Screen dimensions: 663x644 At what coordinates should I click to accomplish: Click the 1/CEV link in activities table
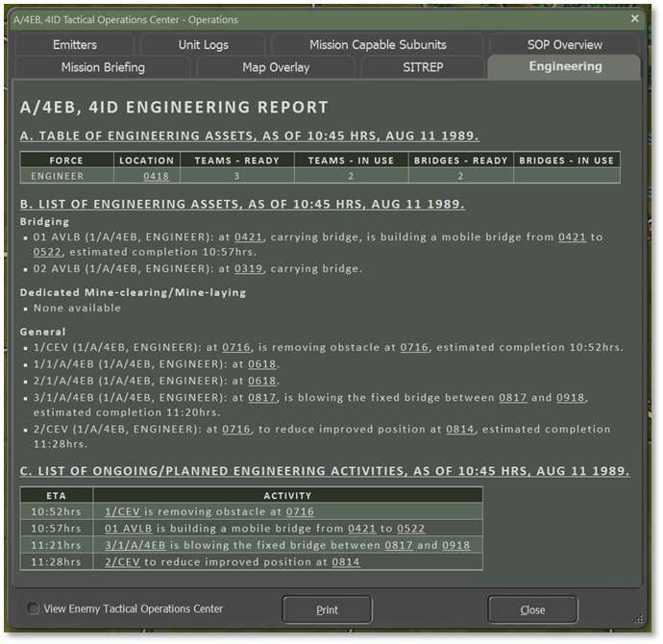coord(123,512)
